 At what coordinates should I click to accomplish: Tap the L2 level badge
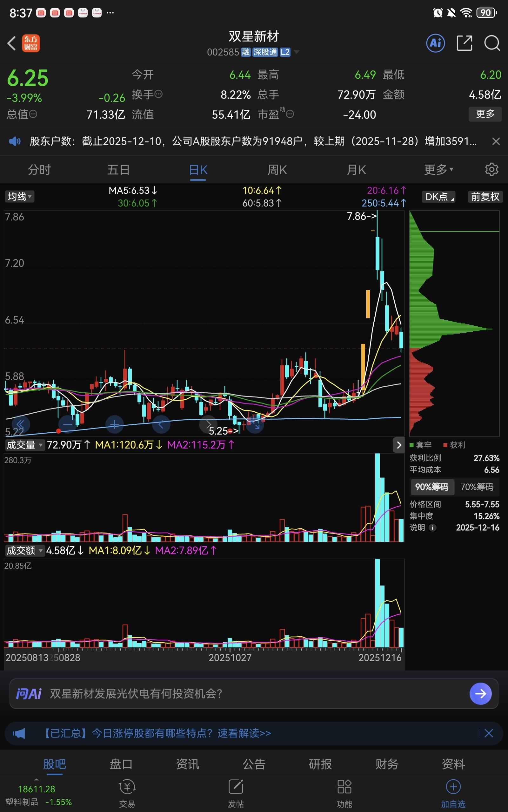pos(285,52)
